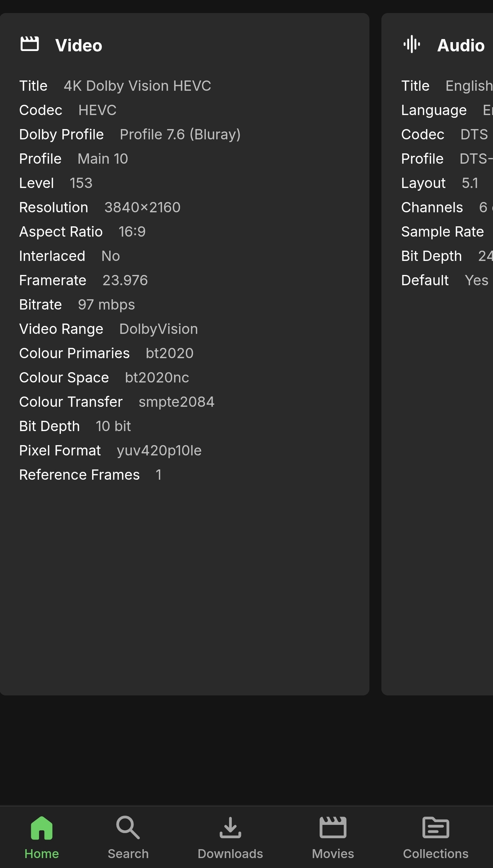Tap the DolbyVision video range value
This screenshot has width=493, height=868.
[159, 329]
